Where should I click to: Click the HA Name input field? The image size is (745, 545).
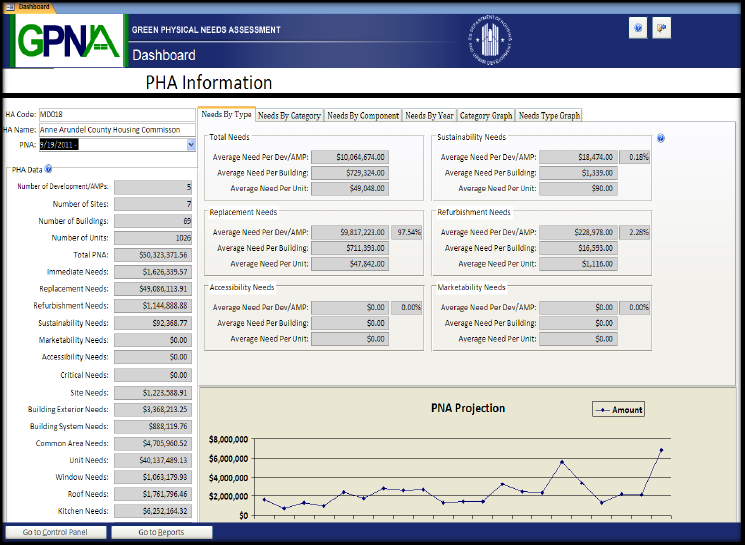(117, 130)
